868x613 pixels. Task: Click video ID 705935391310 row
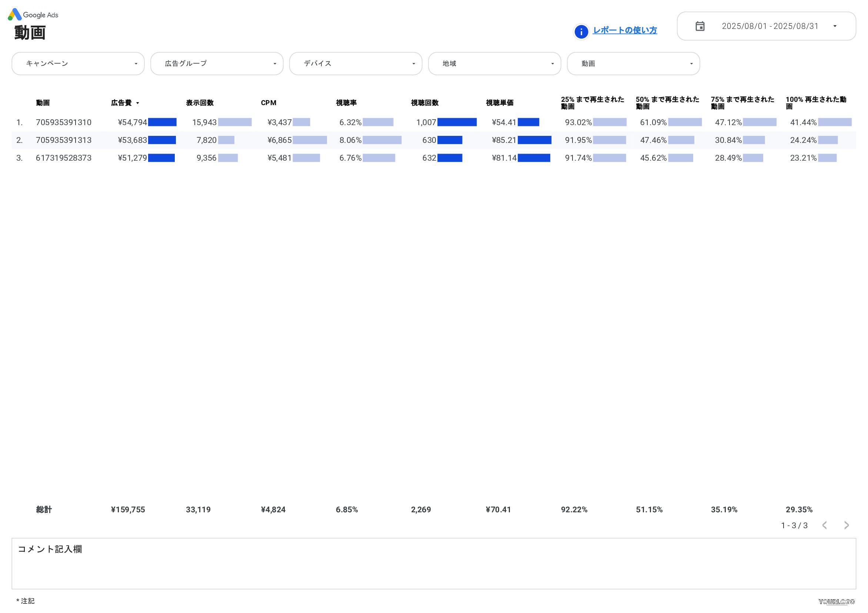(x=64, y=123)
